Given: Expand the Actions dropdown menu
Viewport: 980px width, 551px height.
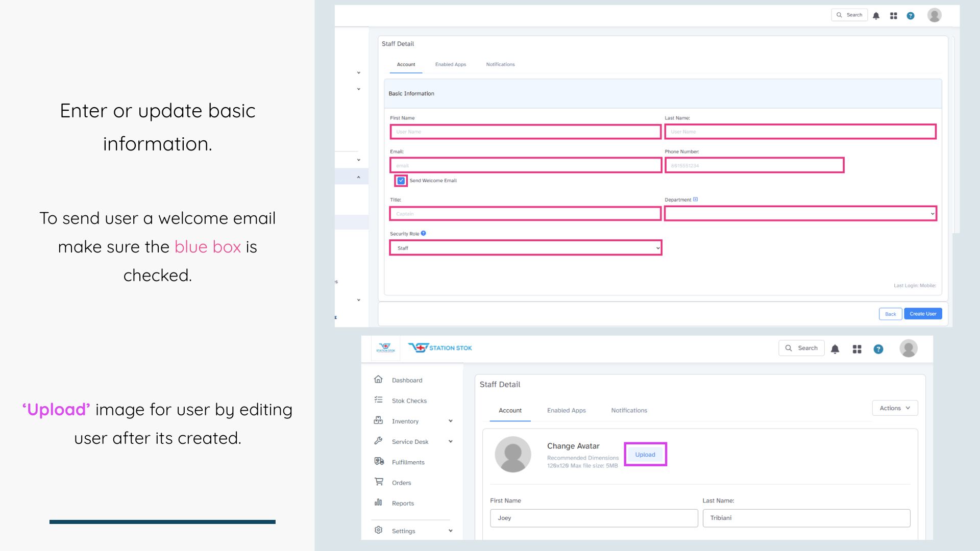Looking at the screenshot, I should (x=895, y=408).
